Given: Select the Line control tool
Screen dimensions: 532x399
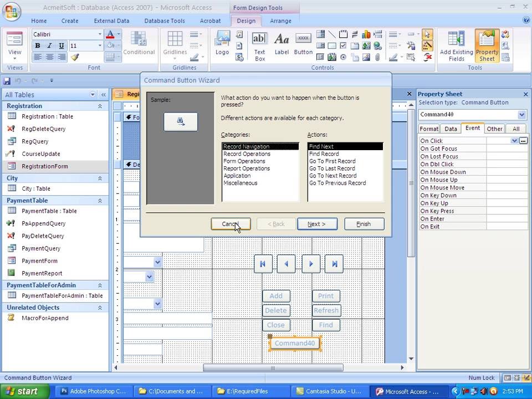Looking at the screenshot, I should (x=332, y=34).
